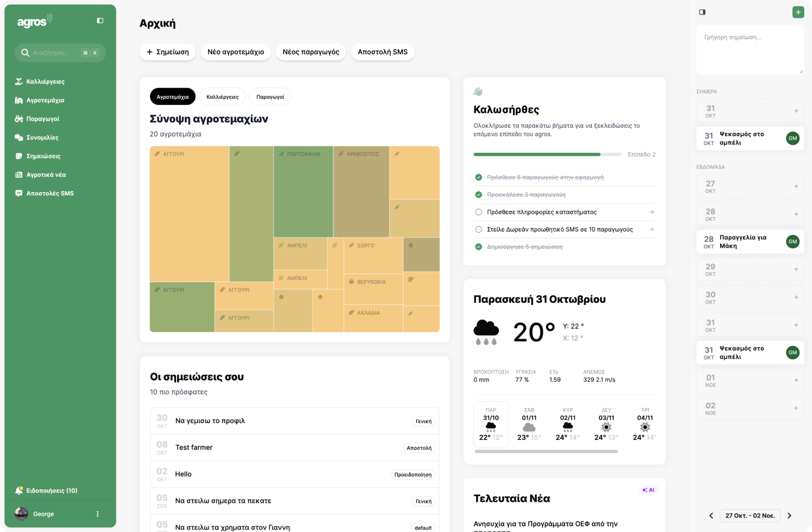Check the Στείλε Δωρεάν προωθητικό SMS circle
The height and width of the screenshot is (532, 812).
click(x=479, y=230)
